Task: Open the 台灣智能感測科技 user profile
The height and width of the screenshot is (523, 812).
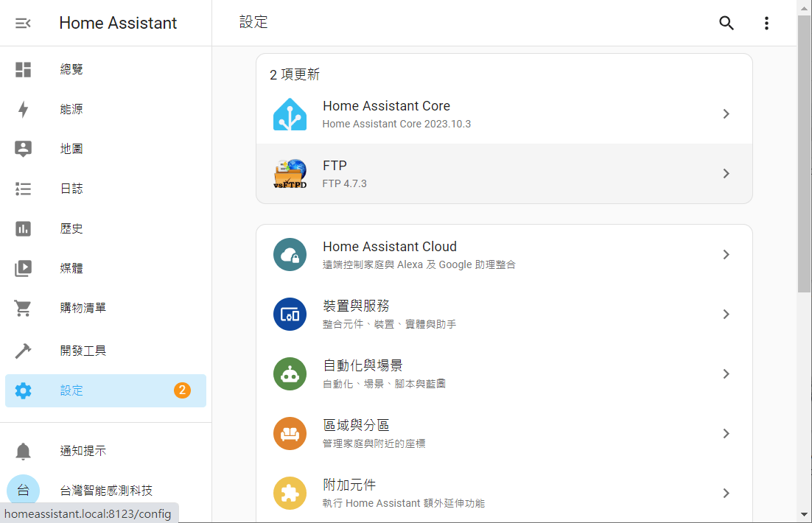Action: click(105, 491)
